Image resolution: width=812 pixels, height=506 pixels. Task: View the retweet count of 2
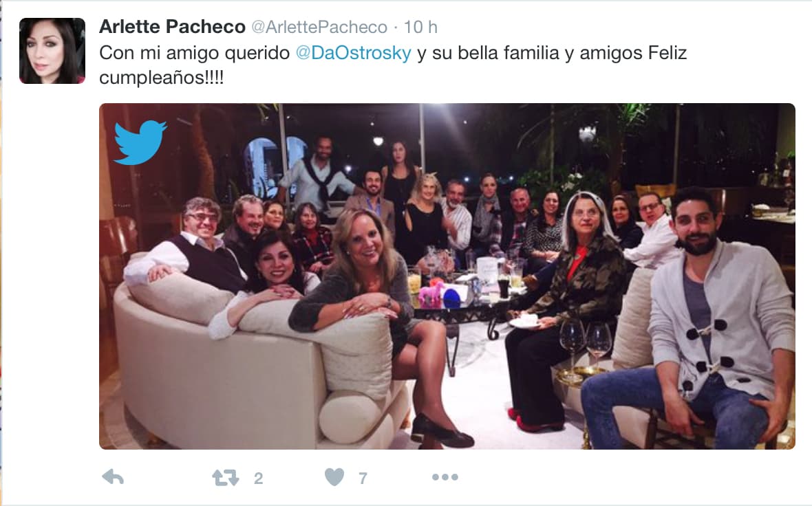point(259,478)
